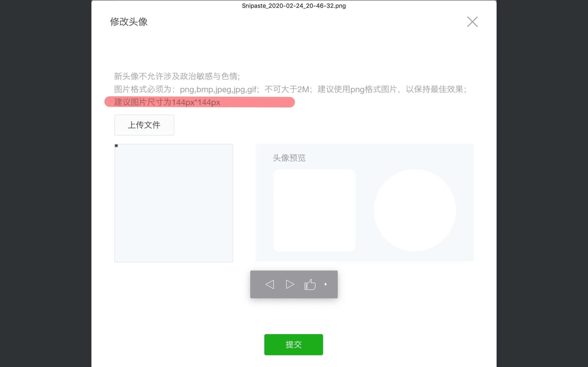Click the dark backdrop right of image

pyautogui.click(x=542, y=183)
